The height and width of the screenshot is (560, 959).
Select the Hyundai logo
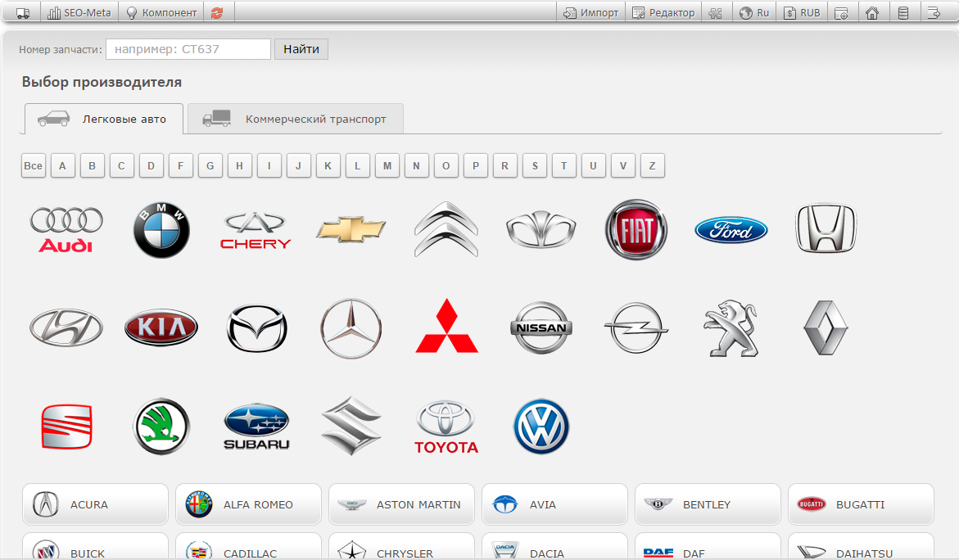[66, 327]
